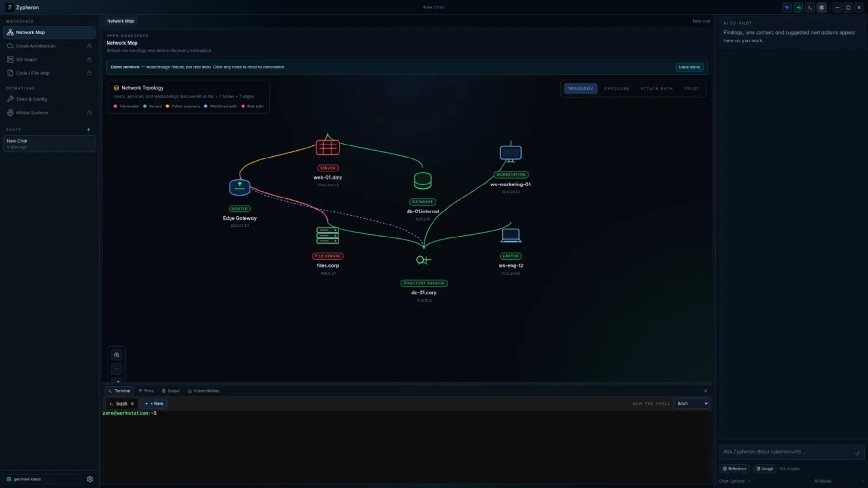The height and width of the screenshot is (488, 868).
Task: Zoom out of the network map
Action: [x=116, y=369]
